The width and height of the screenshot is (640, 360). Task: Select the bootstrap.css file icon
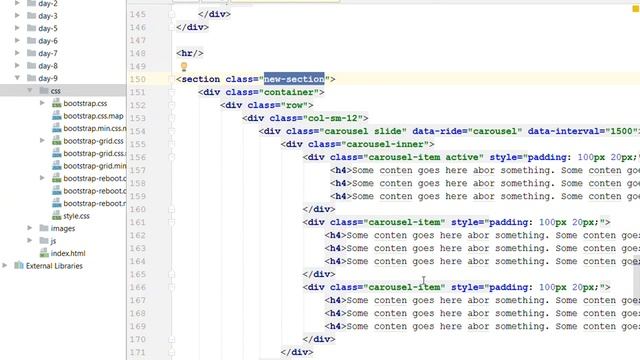point(57,103)
